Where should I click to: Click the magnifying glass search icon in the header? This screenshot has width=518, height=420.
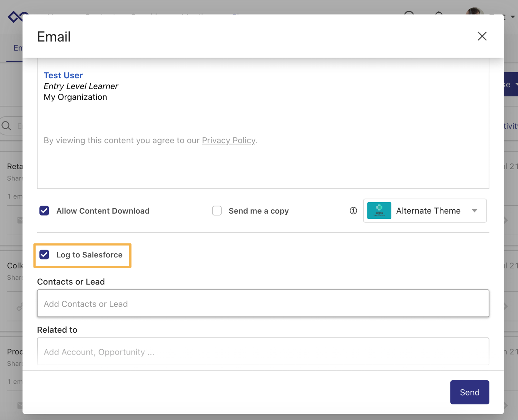coord(409,15)
